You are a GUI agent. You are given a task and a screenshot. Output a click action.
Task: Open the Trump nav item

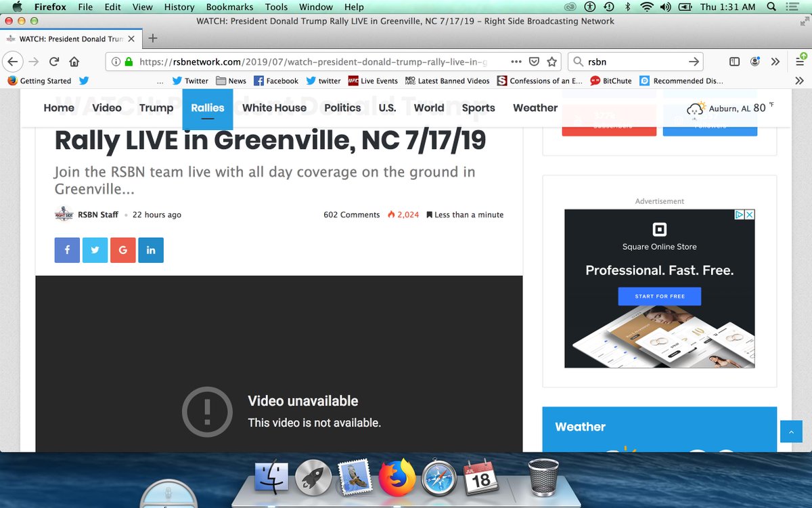point(156,108)
